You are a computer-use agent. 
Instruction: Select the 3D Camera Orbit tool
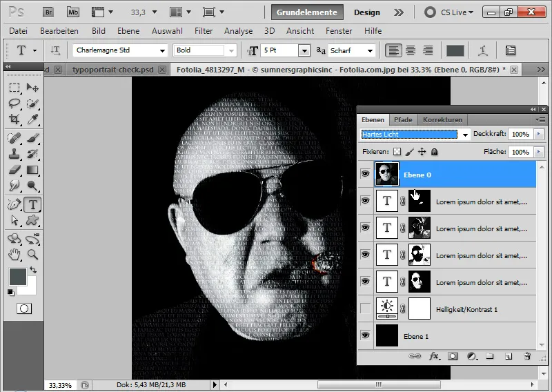[32, 238]
